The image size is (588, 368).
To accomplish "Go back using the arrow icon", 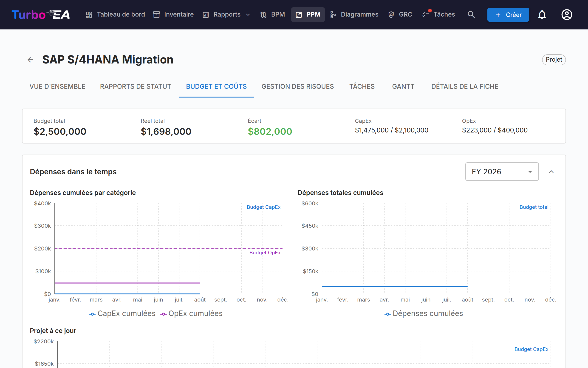I will point(30,60).
